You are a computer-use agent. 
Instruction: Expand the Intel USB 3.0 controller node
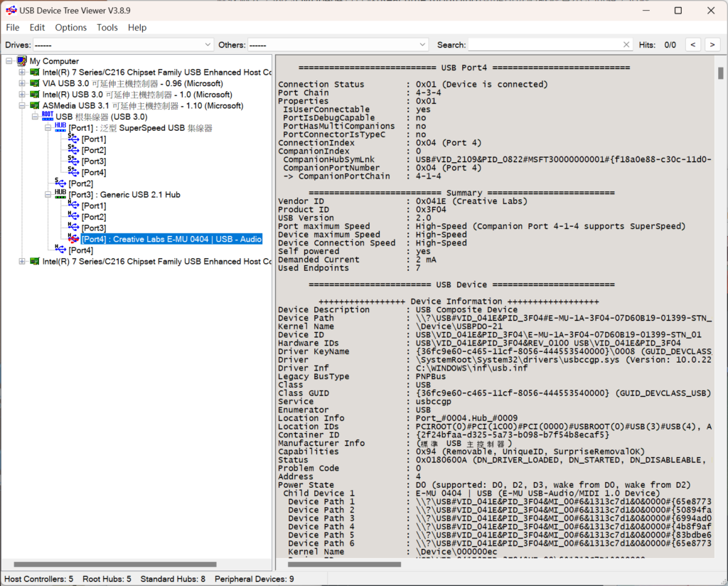point(22,95)
